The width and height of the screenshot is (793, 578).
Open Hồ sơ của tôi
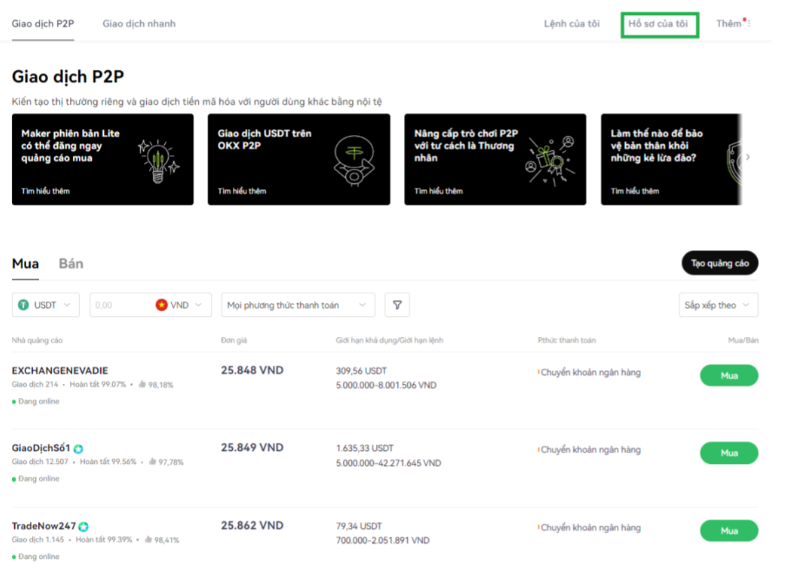[659, 24]
